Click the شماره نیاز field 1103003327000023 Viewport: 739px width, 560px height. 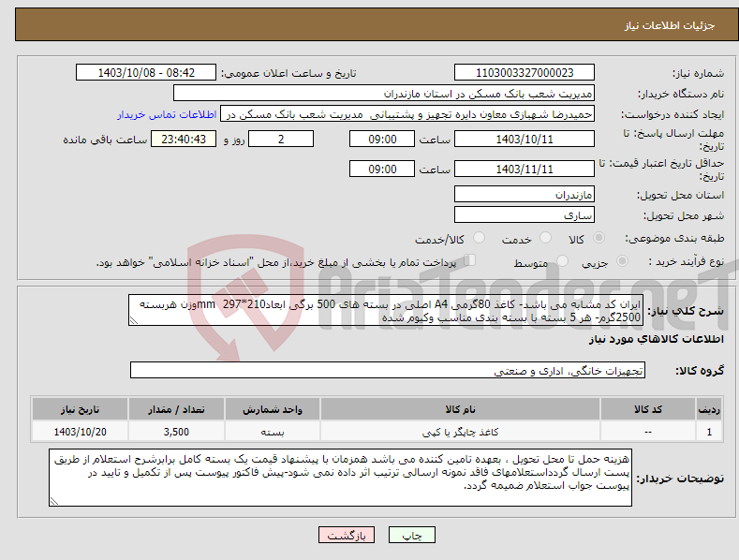[x=525, y=73]
